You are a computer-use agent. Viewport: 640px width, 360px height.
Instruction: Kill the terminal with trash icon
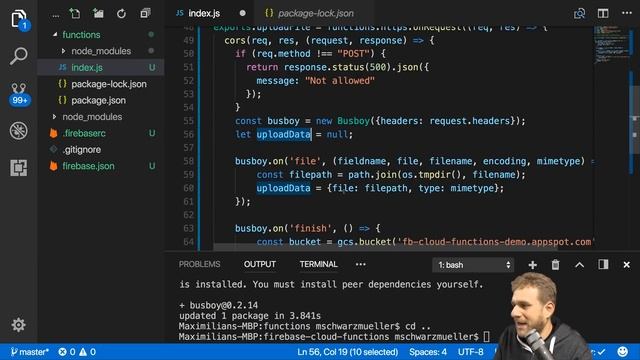point(556,265)
